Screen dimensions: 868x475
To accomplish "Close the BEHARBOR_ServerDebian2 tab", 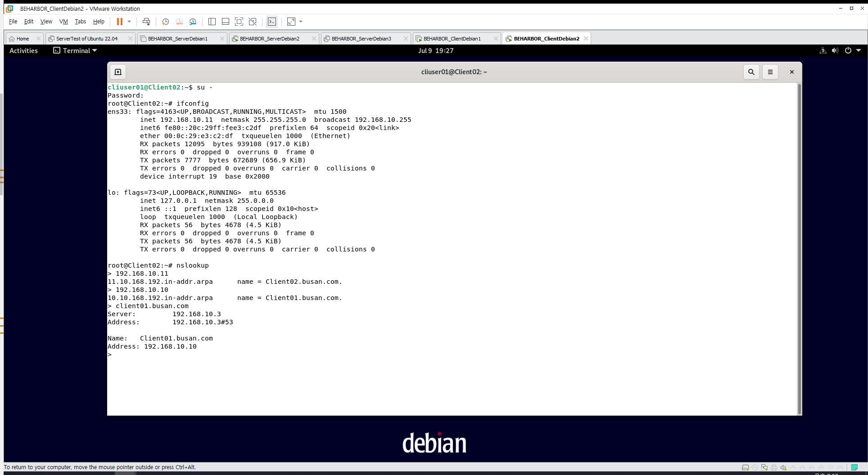I will (314, 39).
